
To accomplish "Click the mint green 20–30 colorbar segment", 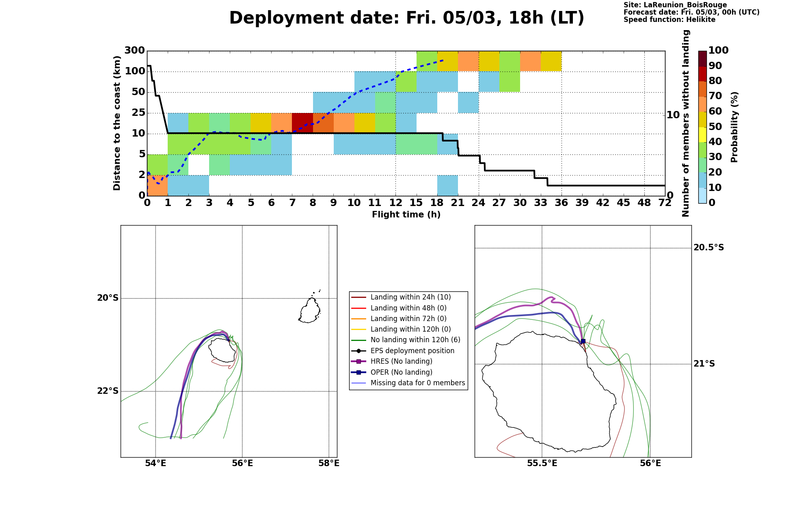I will [702, 165].
